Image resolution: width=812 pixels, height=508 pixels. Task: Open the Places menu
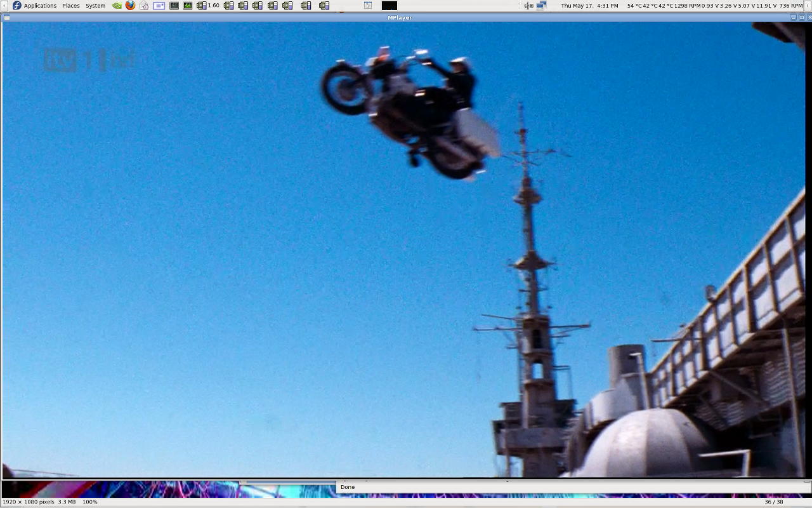pos(71,6)
